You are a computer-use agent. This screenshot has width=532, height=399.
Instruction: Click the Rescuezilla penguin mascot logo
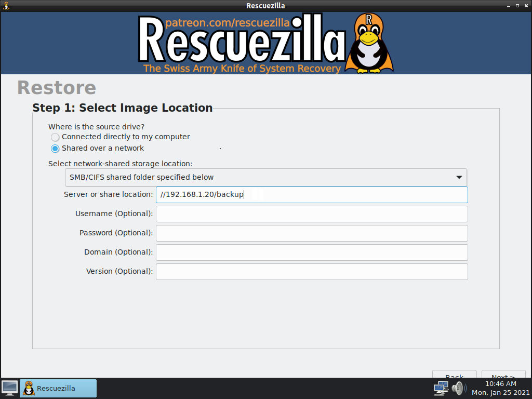click(369, 43)
